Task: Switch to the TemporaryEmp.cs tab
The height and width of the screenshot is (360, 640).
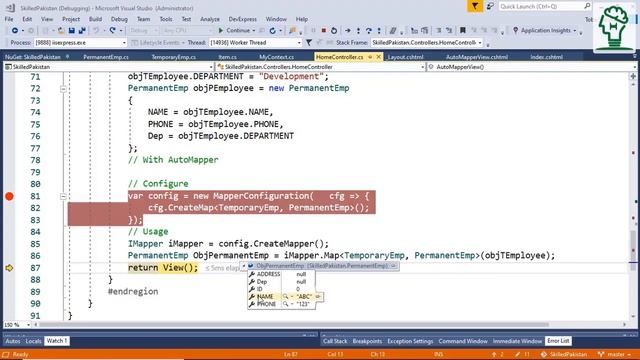Action: click(173, 57)
